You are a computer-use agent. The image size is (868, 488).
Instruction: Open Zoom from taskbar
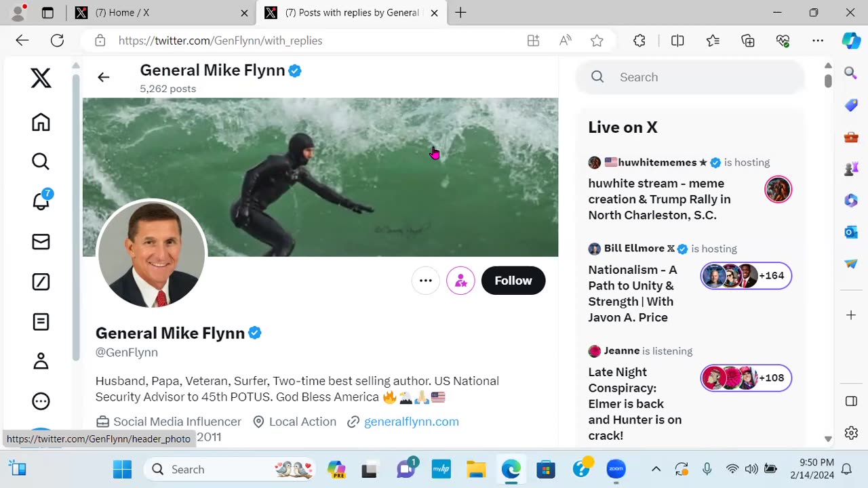point(616,469)
